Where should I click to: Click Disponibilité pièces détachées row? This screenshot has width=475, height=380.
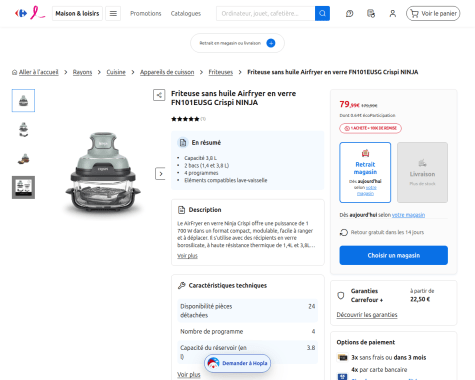[x=247, y=311]
